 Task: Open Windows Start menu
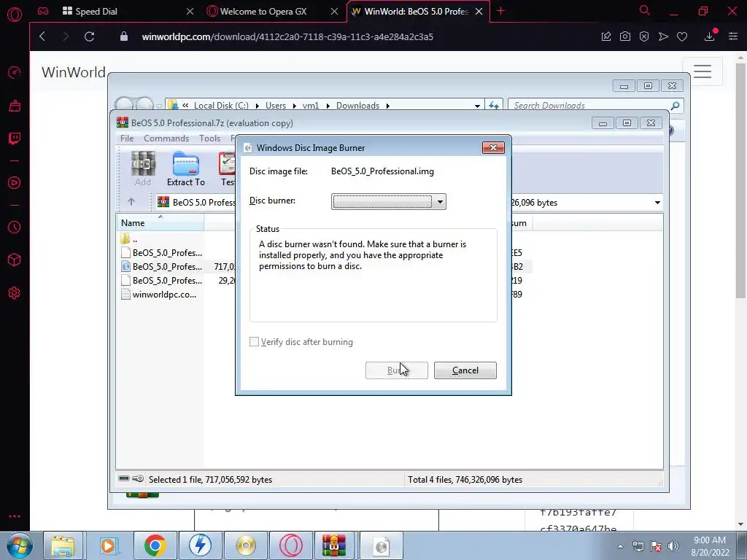click(20, 545)
